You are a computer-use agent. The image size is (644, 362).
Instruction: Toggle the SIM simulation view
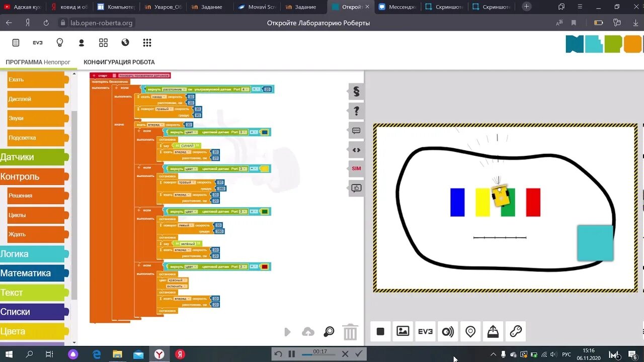click(356, 169)
